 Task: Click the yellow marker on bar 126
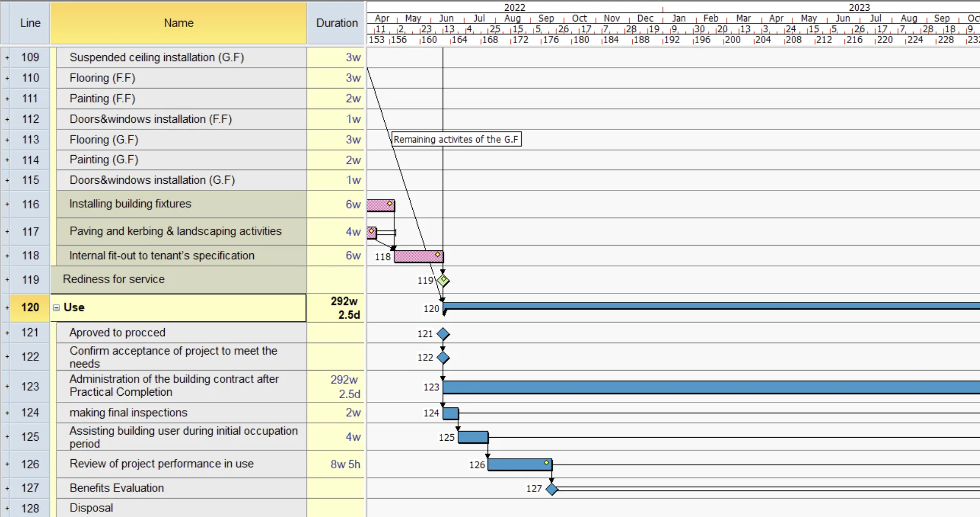[546, 463]
